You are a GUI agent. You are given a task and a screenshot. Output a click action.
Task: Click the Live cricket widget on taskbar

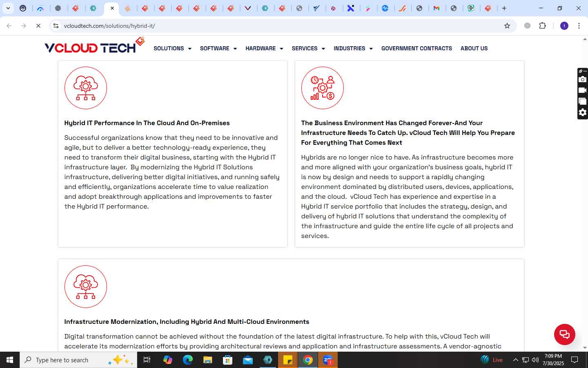coord(492,360)
